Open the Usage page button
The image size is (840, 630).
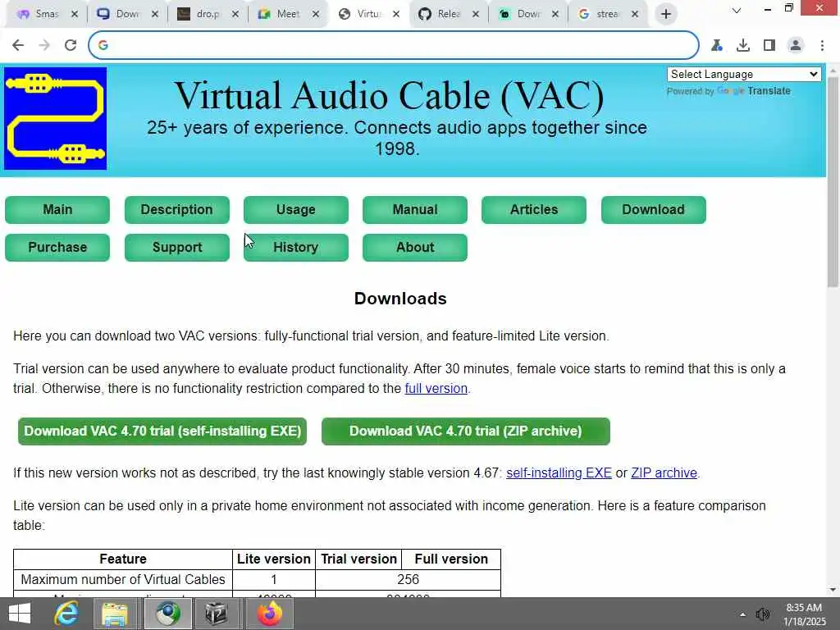pos(295,209)
